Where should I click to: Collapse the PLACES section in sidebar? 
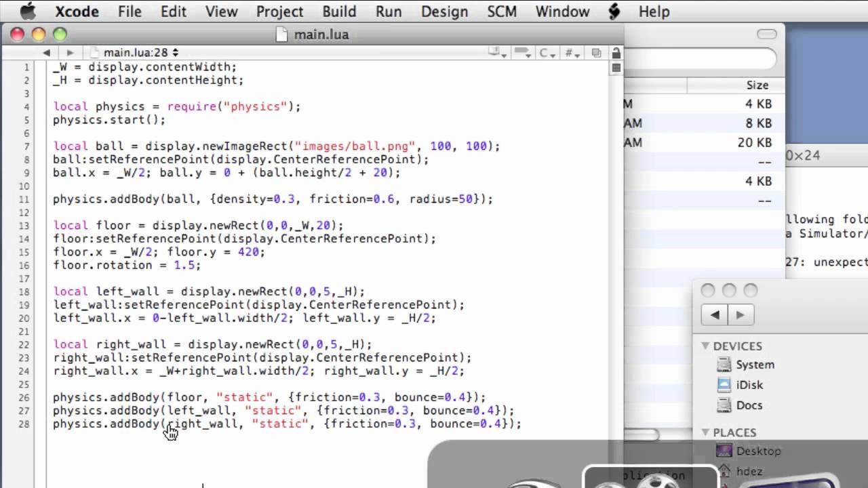705,432
